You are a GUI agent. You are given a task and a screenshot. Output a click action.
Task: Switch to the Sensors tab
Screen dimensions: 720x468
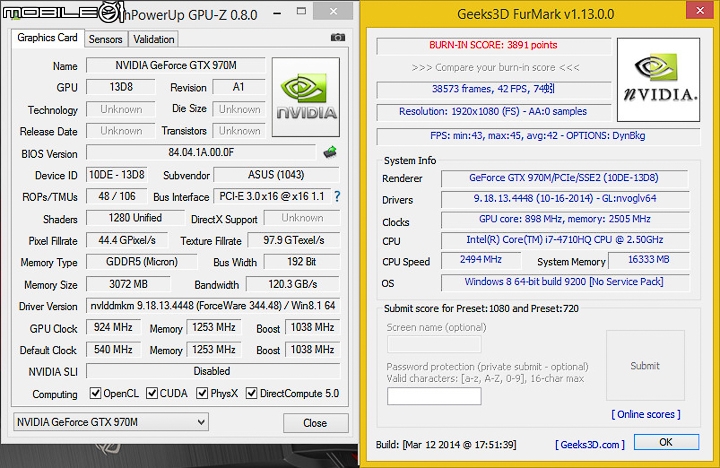[106, 39]
